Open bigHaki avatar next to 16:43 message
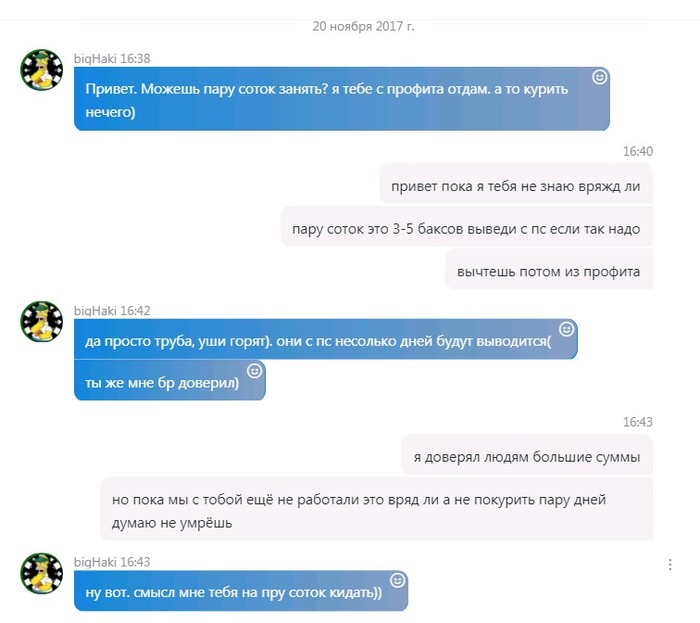Screen dimensions: 700x623 point(42,573)
